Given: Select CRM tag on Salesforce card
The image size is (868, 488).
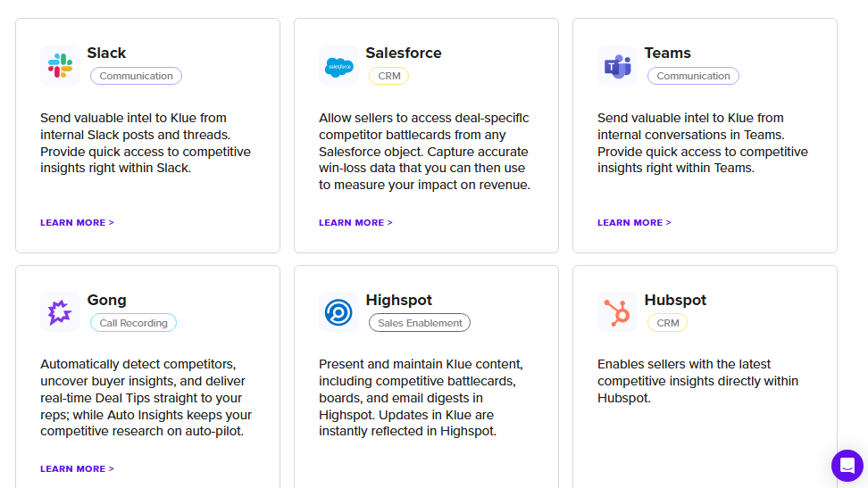Looking at the screenshot, I should click(x=389, y=76).
